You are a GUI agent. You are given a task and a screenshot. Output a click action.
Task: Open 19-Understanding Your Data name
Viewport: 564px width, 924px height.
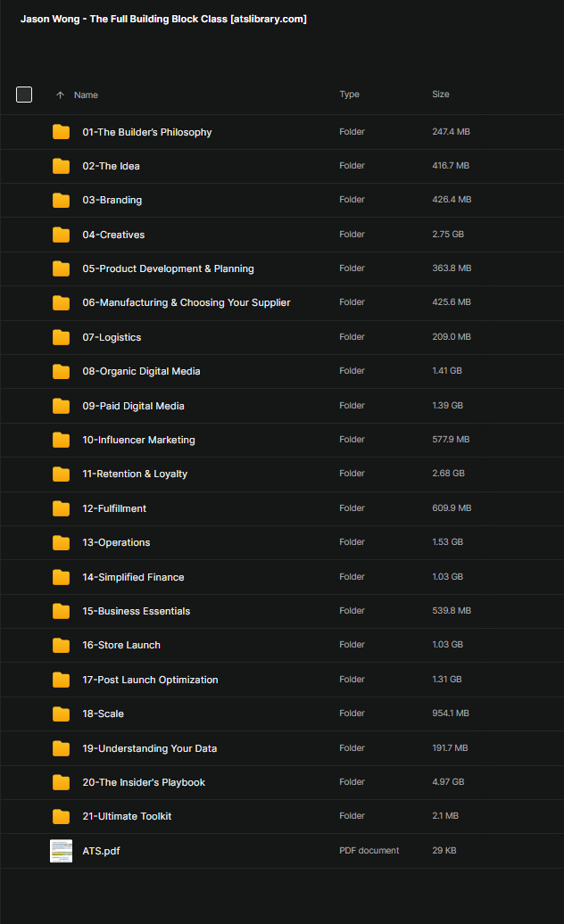click(150, 748)
